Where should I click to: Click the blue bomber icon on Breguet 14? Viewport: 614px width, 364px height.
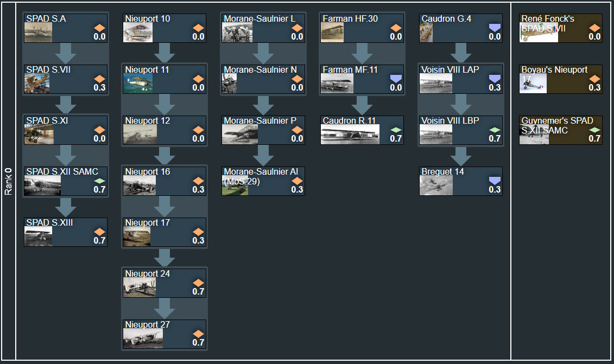point(495,181)
